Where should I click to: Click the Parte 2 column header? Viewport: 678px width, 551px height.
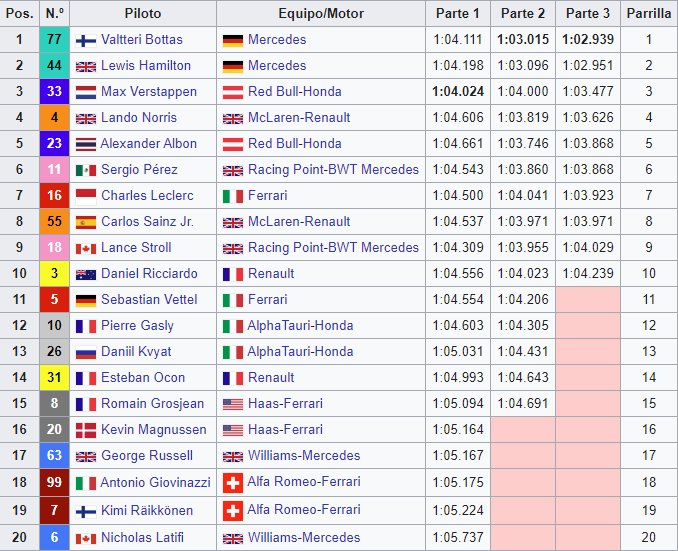[523, 13]
